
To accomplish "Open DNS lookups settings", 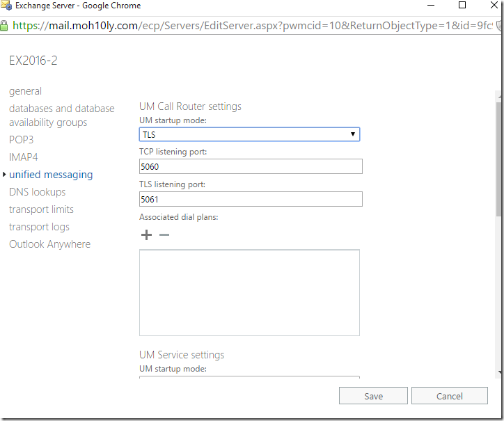I will (x=38, y=192).
